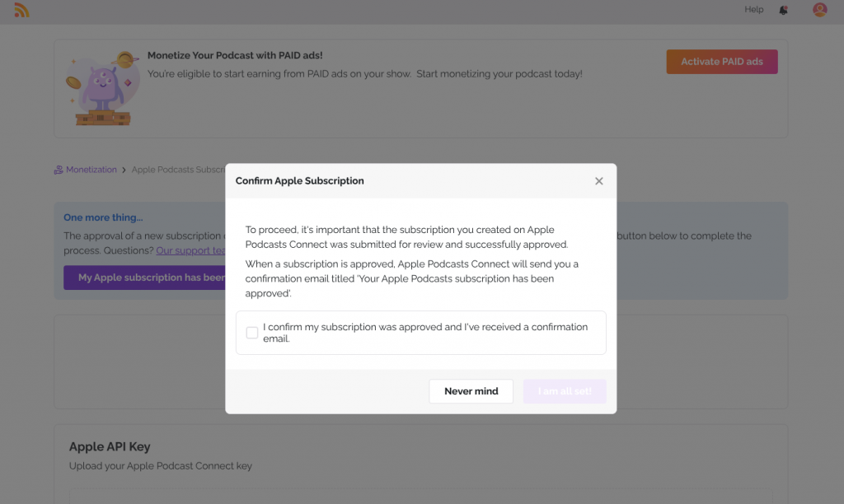Open the notifications bell
This screenshot has width=844, height=504.
click(783, 10)
